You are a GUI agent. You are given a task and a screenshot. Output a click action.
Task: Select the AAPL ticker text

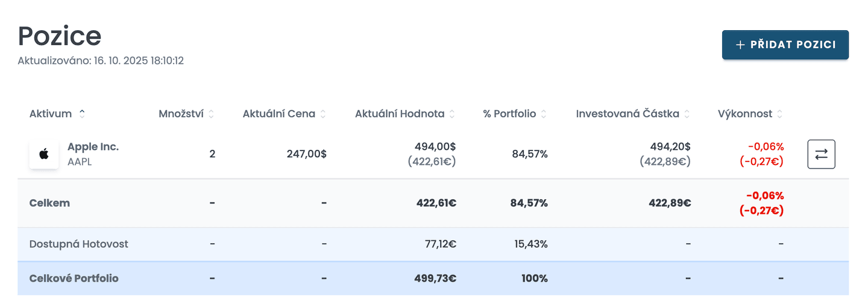pyautogui.click(x=80, y=161)
